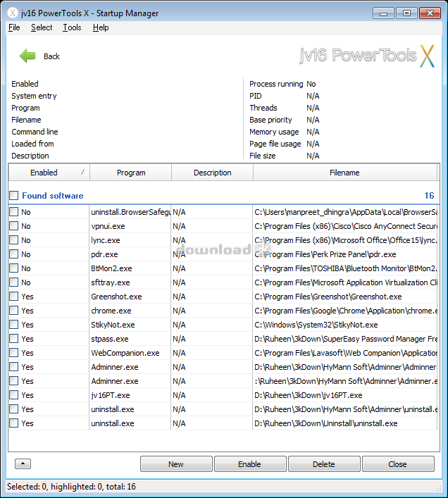The image size is (448, 498).
Task: Check the lync.exe row checkbox
Action: (x=13, y=240)
